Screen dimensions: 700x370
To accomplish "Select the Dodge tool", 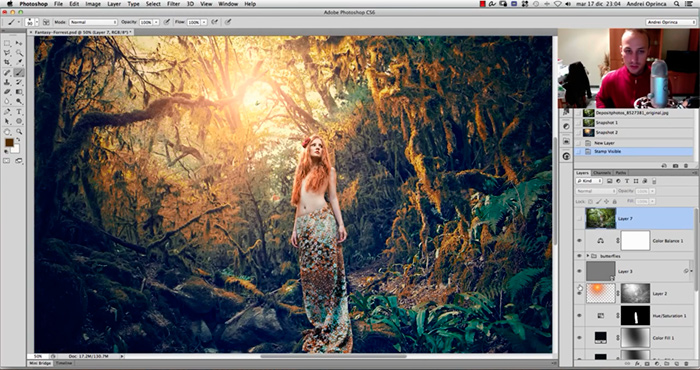I will (19, 101).
